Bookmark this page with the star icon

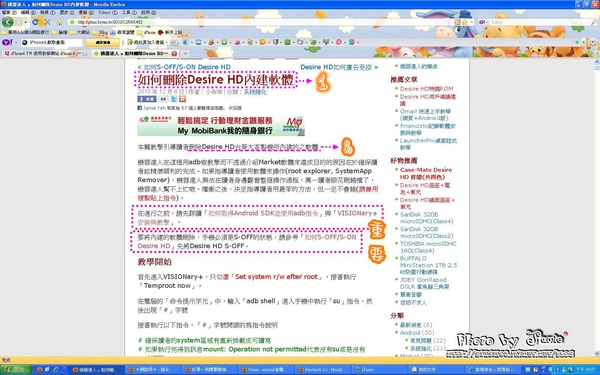pyautogui.click(x=465, y=22)
